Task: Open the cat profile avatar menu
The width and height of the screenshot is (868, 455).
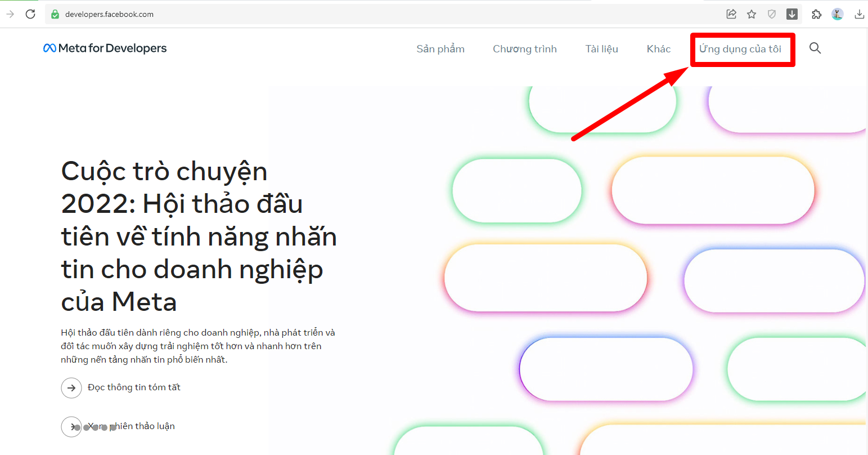Action: (838, 14)
